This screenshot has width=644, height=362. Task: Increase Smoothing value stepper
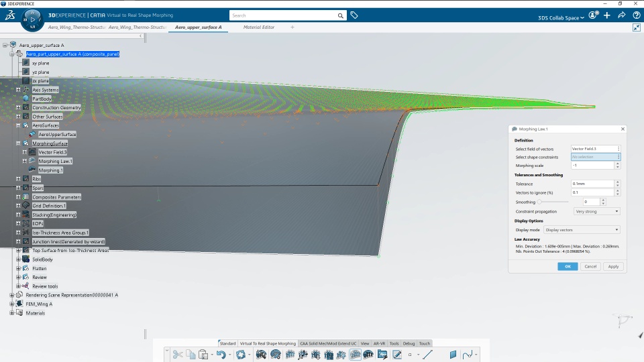tap(603, 200)
